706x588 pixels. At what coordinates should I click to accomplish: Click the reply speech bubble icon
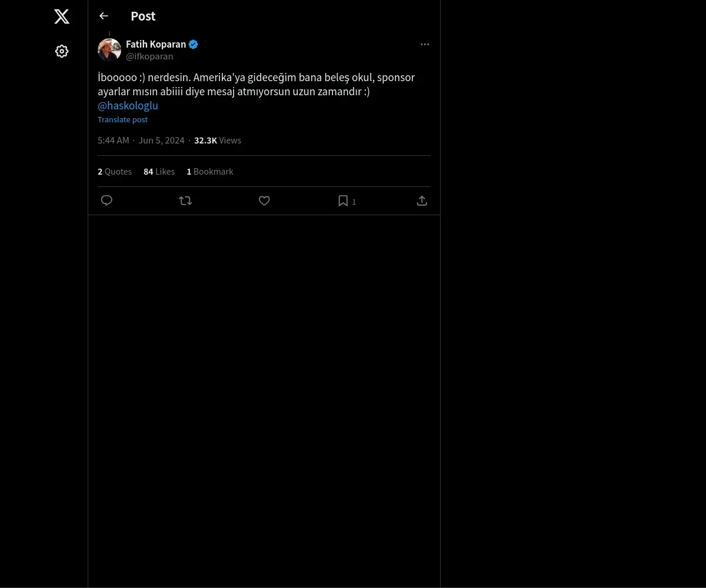click(106, 201)
